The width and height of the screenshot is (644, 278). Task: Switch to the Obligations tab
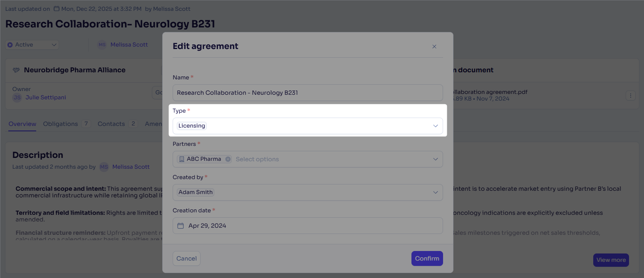[61, 124]
